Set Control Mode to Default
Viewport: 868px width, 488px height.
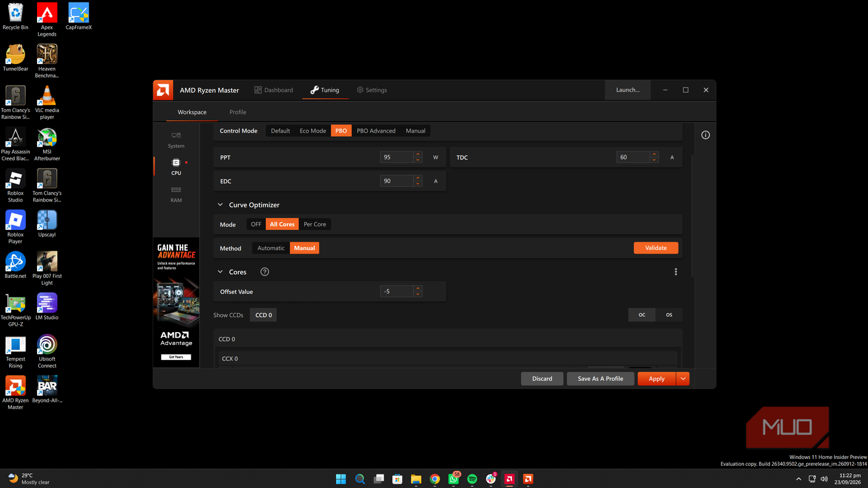click(x=280, y=131)
